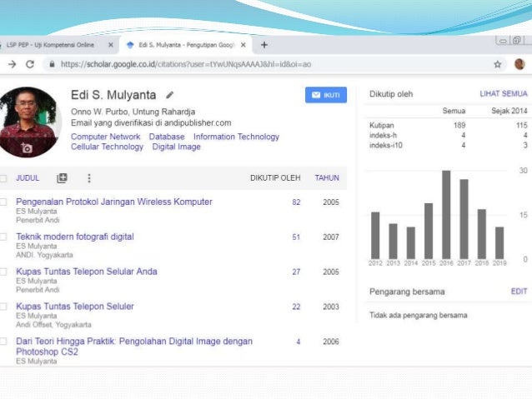Click the padlock site info icon
Viewport: 532px width, 399px height.
(52, 64)
